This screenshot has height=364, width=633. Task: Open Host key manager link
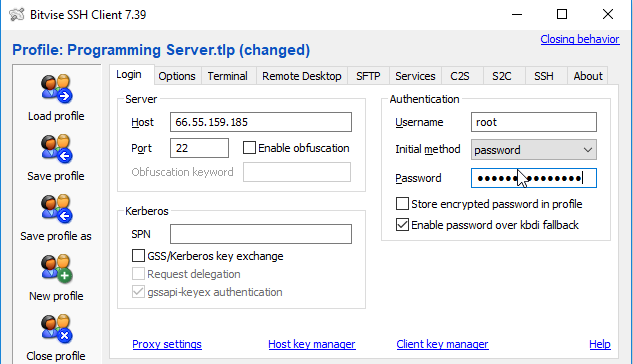[x=312, y=344]
